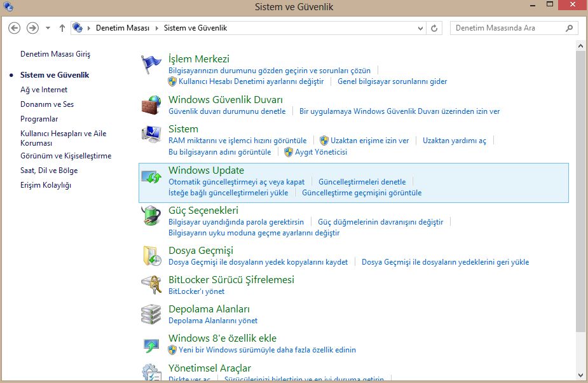Open the Aygıt Yöneticisi link
The image size is (588, 383).
point(321,152)
